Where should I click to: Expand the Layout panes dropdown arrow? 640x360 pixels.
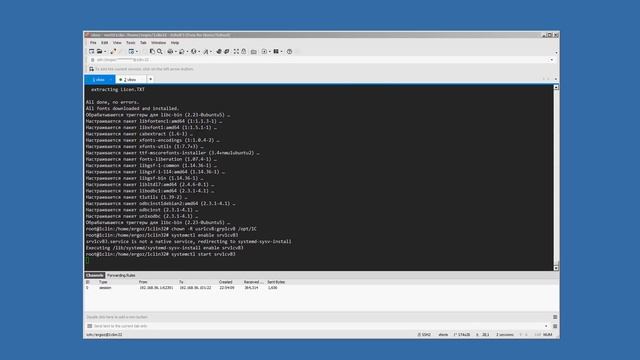282,51
